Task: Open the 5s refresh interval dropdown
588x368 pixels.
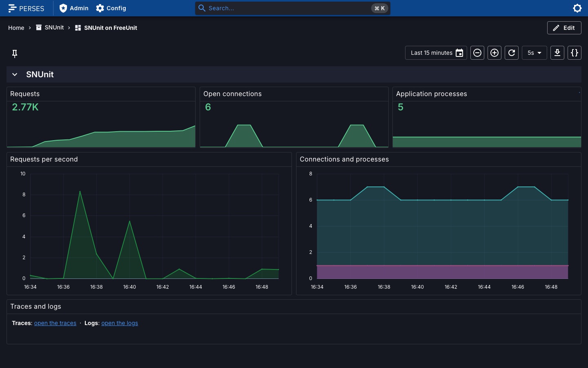Action: (535, 53)
